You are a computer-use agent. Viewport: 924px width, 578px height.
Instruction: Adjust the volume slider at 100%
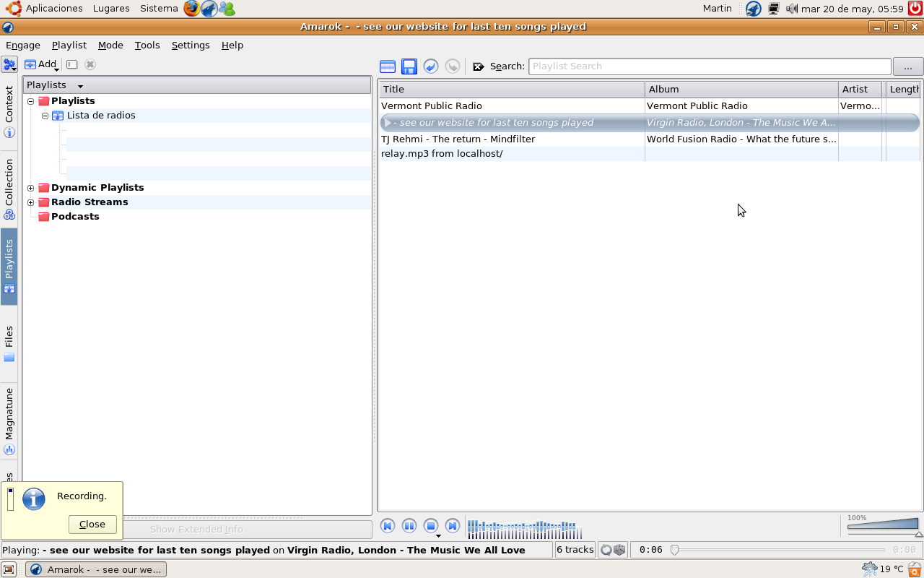[x=883, y=525]
